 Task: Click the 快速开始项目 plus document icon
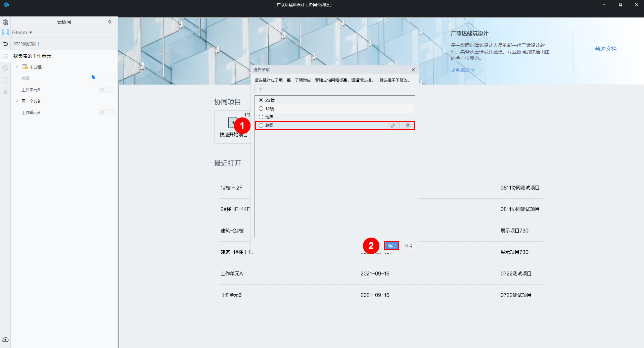(233, 122)
